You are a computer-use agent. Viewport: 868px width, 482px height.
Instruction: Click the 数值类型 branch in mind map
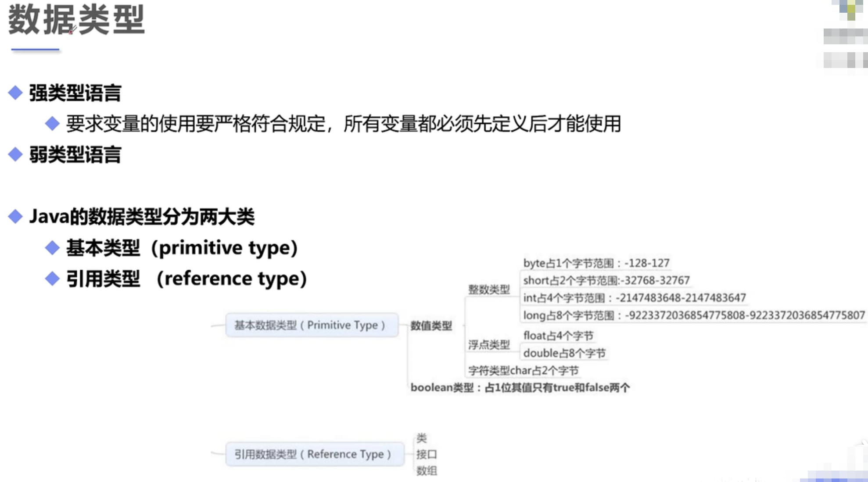431,326
